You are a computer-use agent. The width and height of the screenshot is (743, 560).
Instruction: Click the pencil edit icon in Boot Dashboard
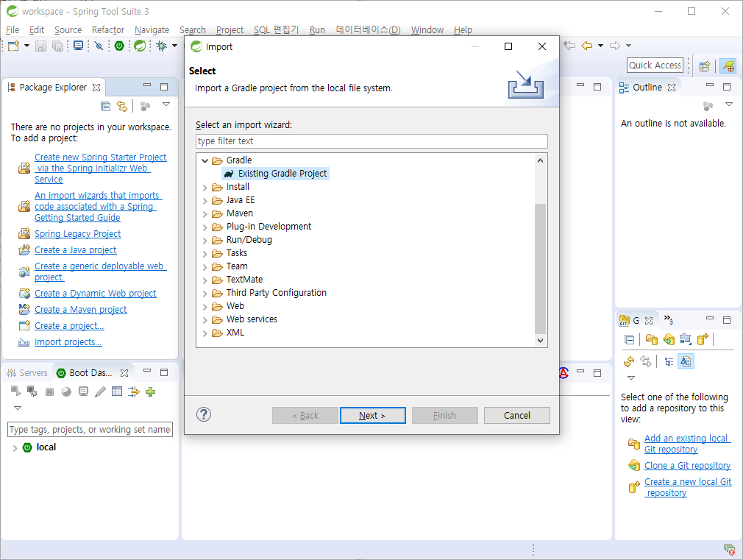point(100,391)
